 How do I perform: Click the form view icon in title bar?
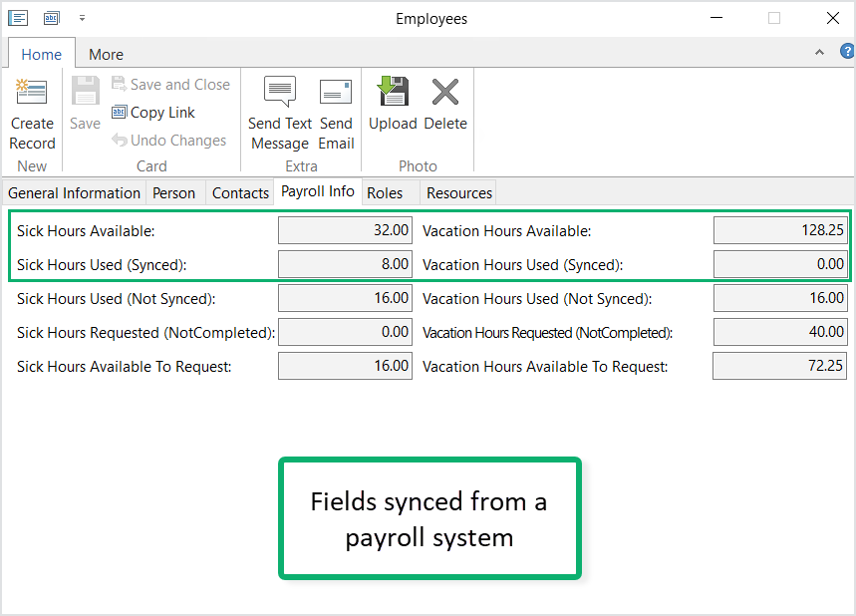pos(18,19)
